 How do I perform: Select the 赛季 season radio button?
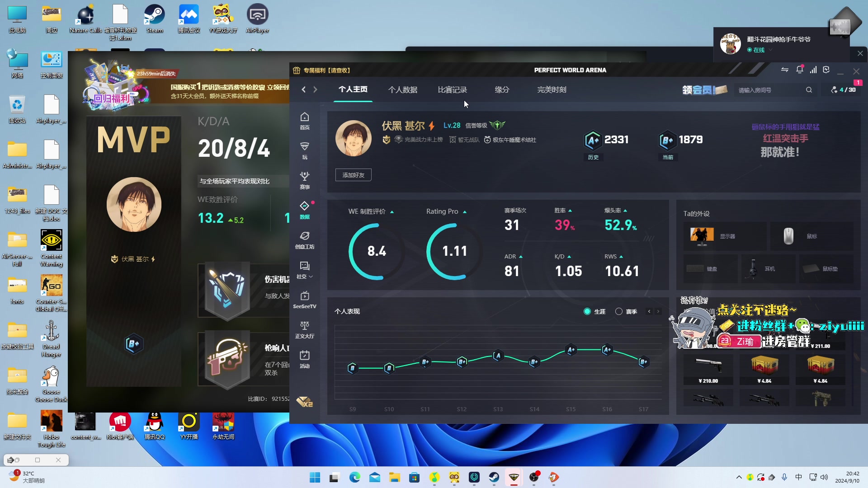619,311
